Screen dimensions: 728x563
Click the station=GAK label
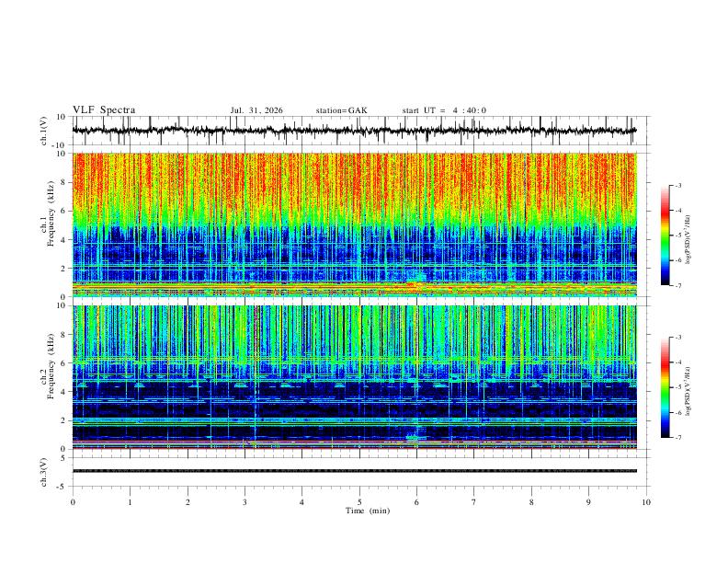point(341,110)
